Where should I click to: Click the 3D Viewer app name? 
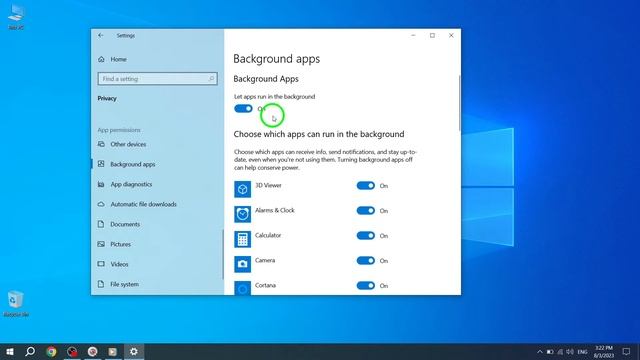269,185
